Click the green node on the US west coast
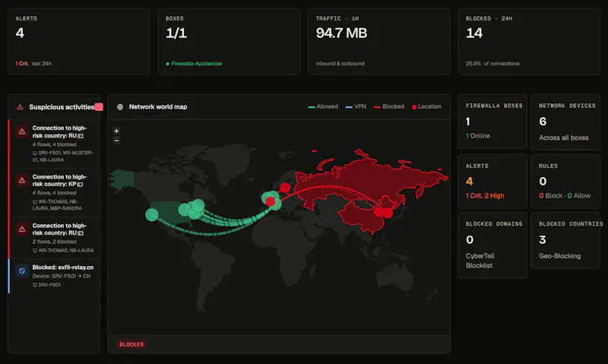Viewport: 608px width, 364px height. (x=152, y=214)
